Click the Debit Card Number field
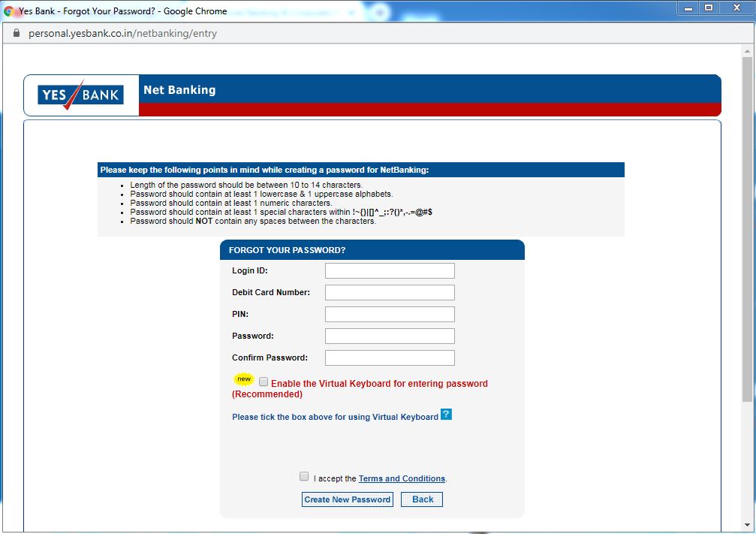The width and height of the screenshot is (756, 534). pos(390,291)
